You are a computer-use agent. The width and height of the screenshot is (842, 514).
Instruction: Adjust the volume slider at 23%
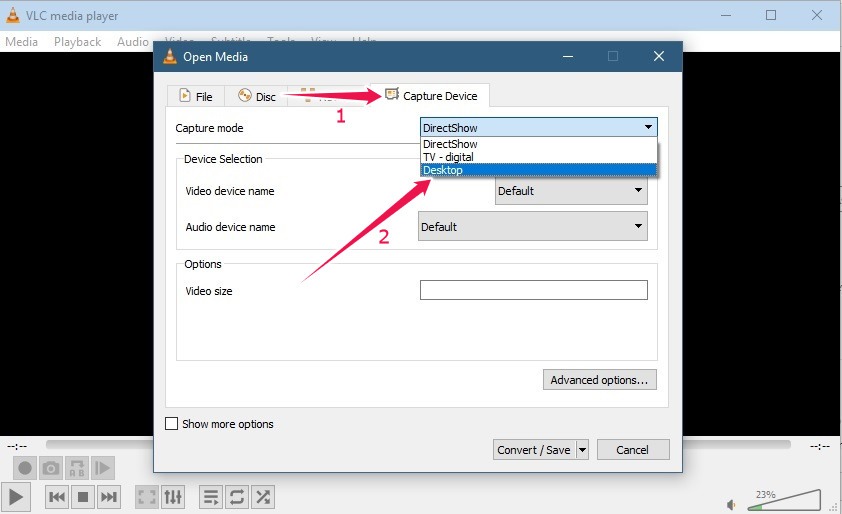784,500
